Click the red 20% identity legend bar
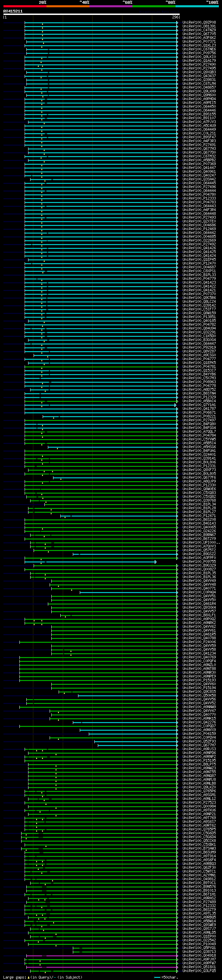 (x=25, y=6)
